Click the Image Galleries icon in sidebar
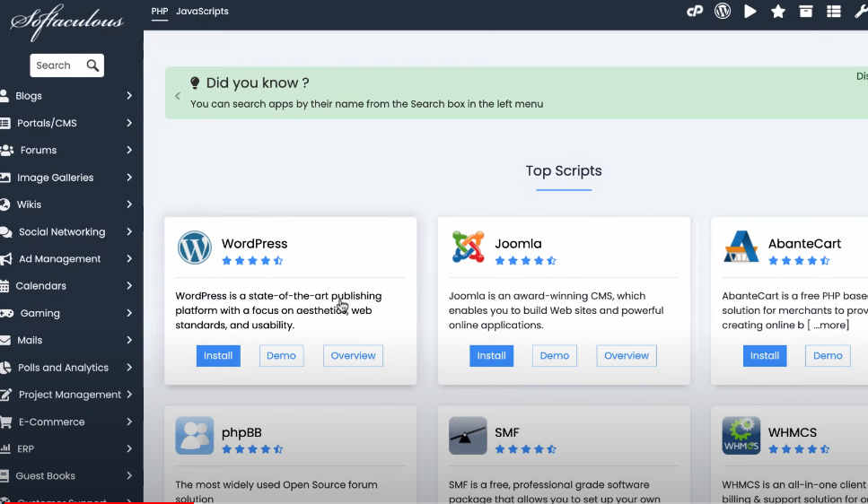 [5, 178]
